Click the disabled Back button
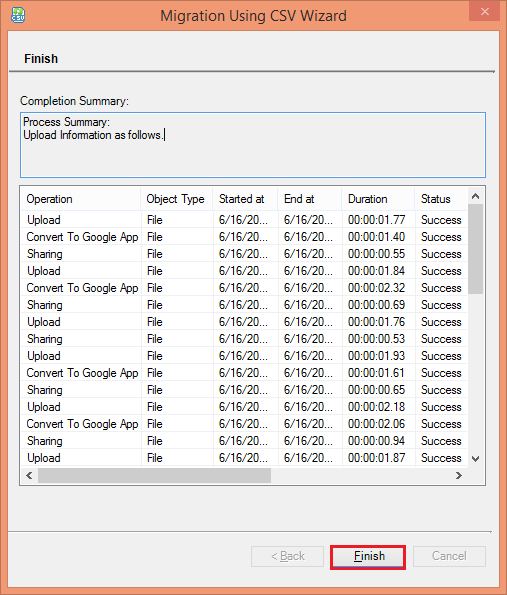507x595 pixels. pos(287,556)
